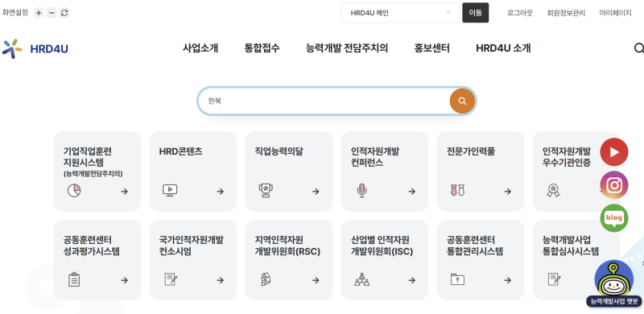
Task: Click arrow on 직업능력의달 card
Action: pos(316,191)
